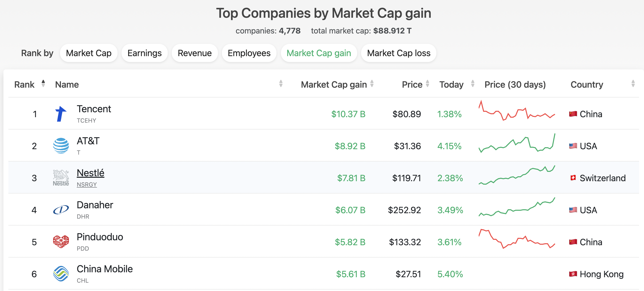Click the Nestlé bird's nest logo
The height and width of the screenshot is (291, 644).
(61, 177)
